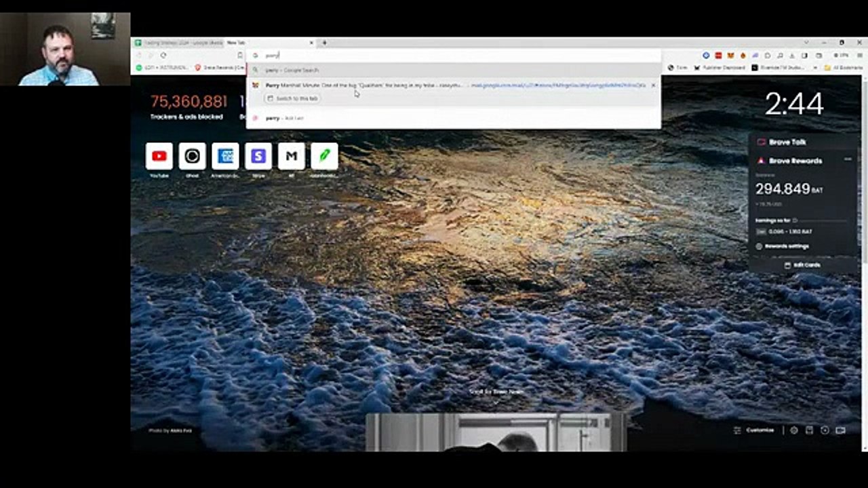Open the first green bookmark in bookmarks bar

(x=163, y=68)
